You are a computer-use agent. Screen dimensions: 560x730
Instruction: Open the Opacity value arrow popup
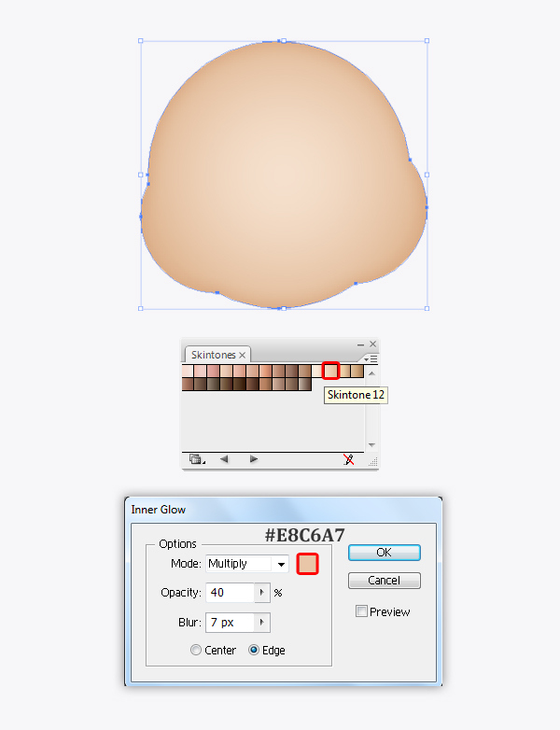pyautogui.click(x=262, y=593)
